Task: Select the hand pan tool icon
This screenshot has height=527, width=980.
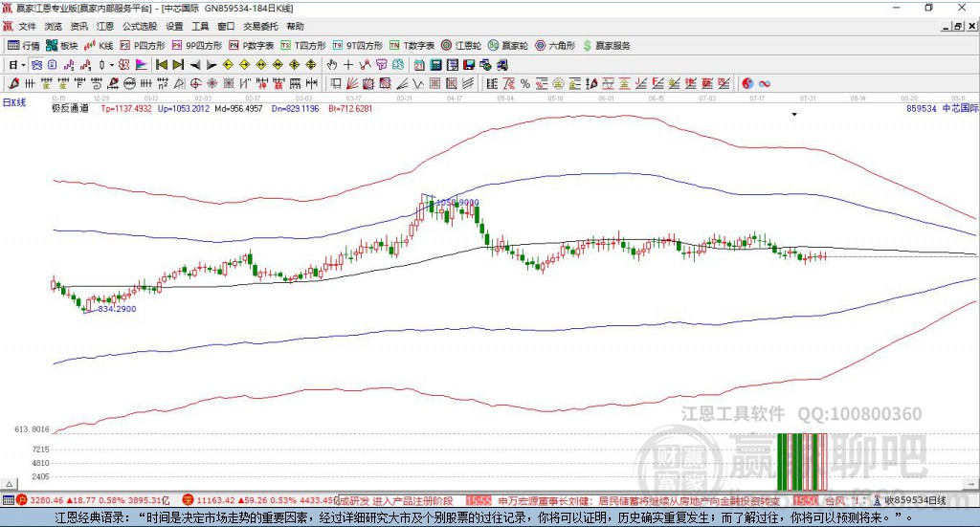Action: 332,65
